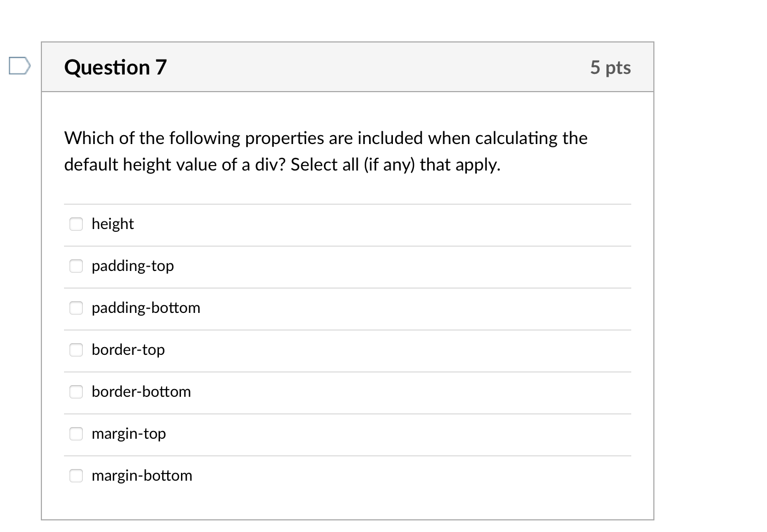The height and width of the screenshot is (532, 767).
Task: Check the padding-bottom checkbox
Action: [x=76, y=308]
